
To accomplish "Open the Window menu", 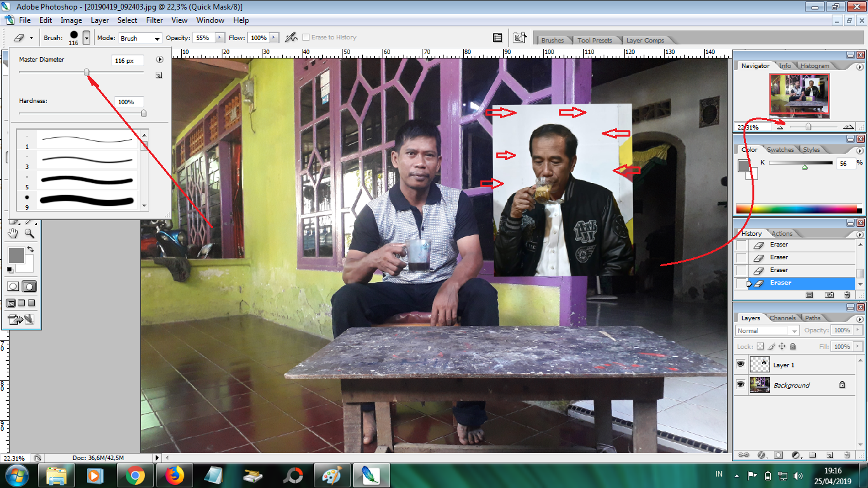I will click(x=210, y=20).
